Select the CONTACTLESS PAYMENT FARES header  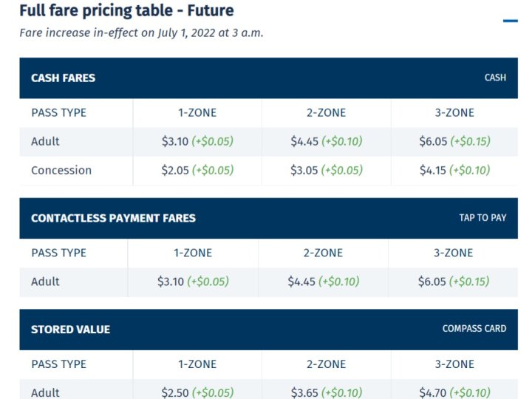pos(113,218)
